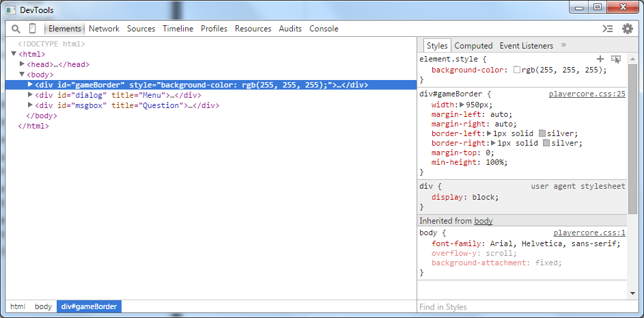Image resolution: width=644 pixels, height=318 pixels.
Task: Select the closing </body> tag row
Action: point(42,116)
